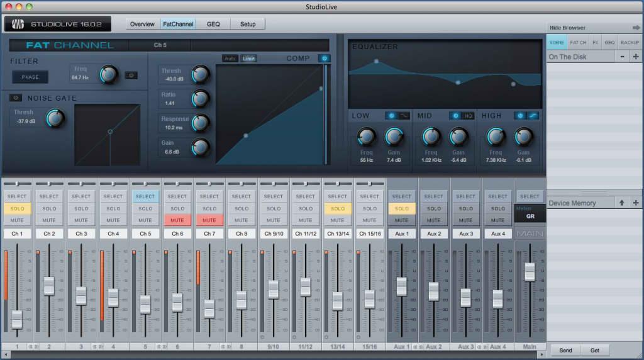The image size is (644, 360).
Task: Toggle the PHASE button in Filter
Action: click(x=30, y=77)
